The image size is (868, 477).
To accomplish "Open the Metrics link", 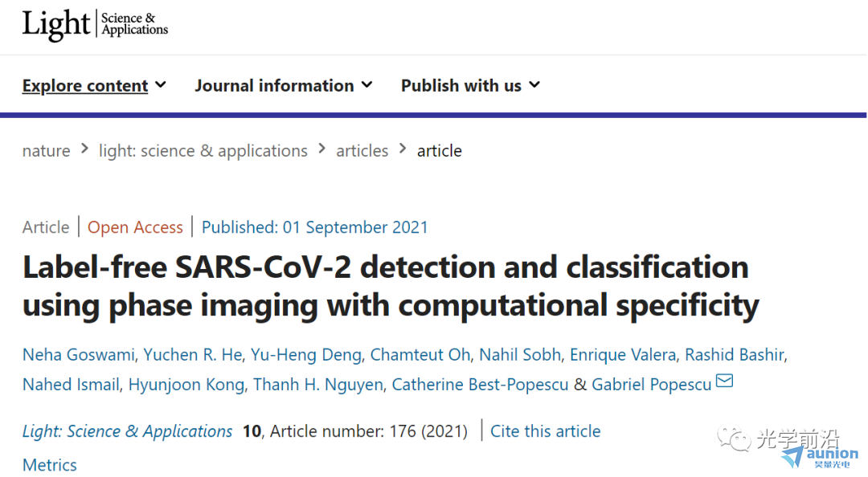I will 50,465.
